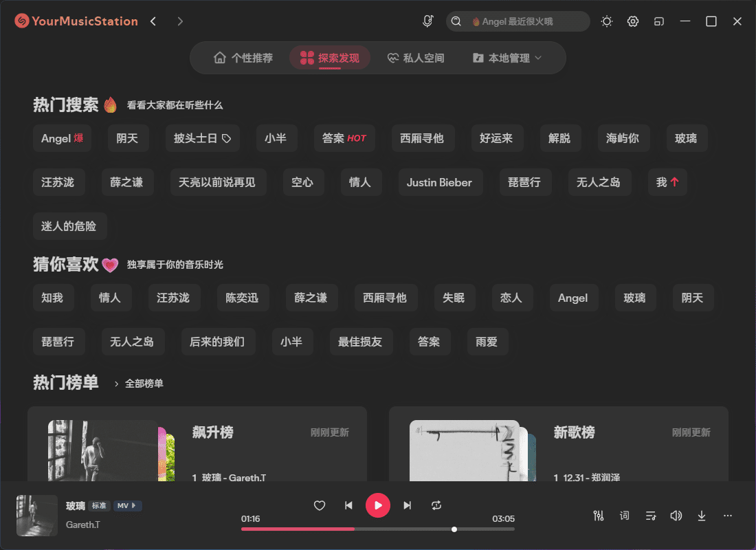Open 全部榜单 link
The width and height of the screenshot is (756, 550).
[x=144, y=384]
